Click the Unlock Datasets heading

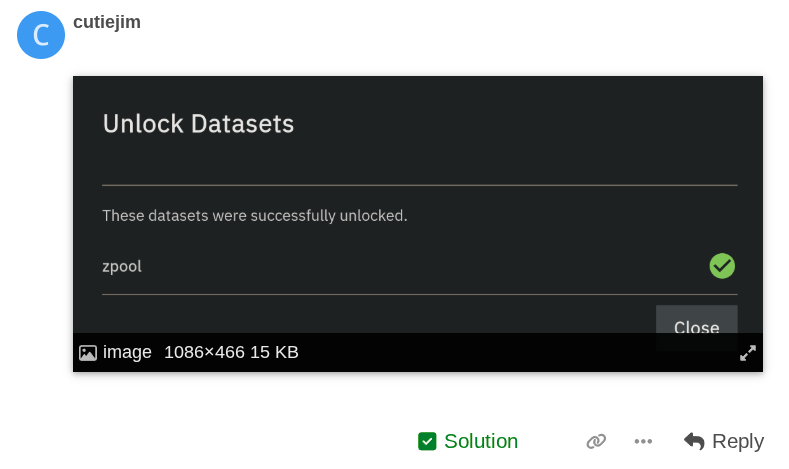coord(198,124)
